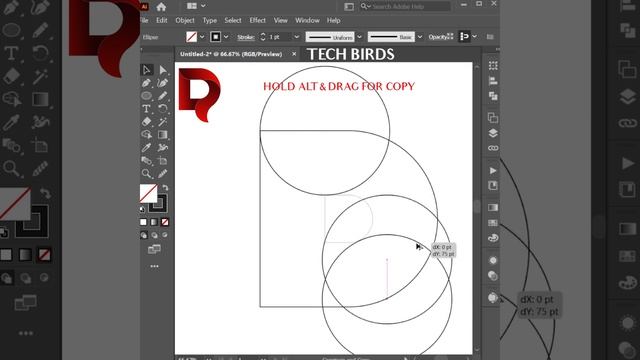Open the Help menu

[333, 20]
